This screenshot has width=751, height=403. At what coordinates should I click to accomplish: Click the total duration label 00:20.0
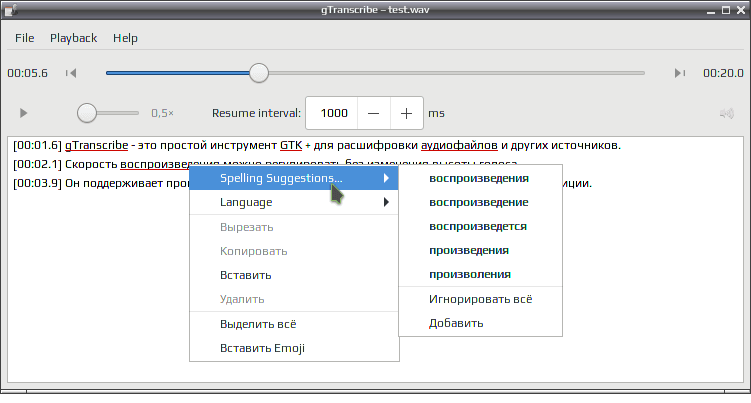[x=723, y=73]
